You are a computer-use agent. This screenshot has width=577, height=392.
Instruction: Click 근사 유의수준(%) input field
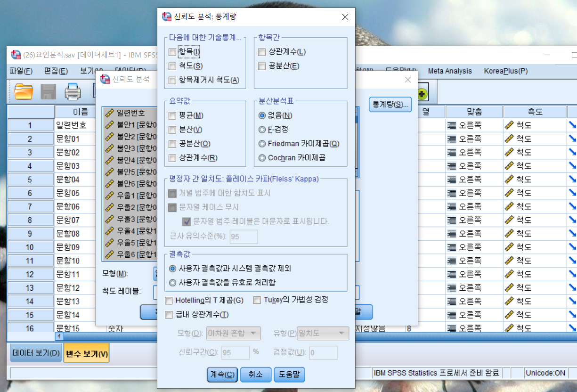(x=244, y=237)
